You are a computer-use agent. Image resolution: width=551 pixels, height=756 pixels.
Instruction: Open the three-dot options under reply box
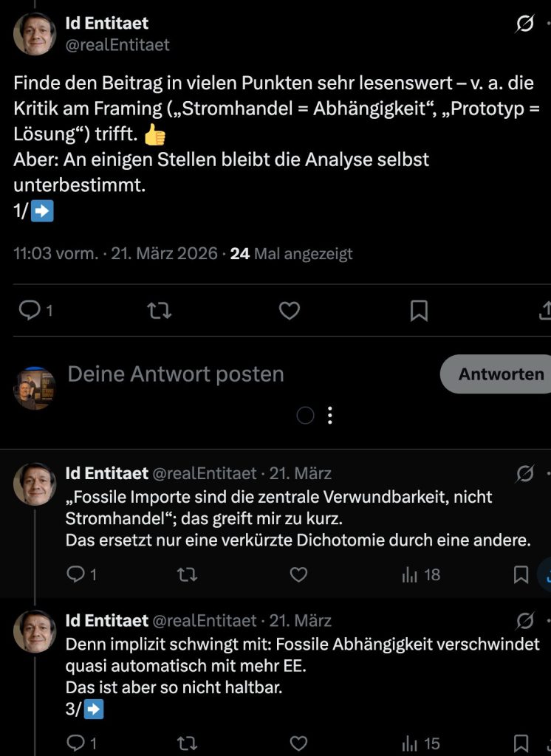(330, 416)
